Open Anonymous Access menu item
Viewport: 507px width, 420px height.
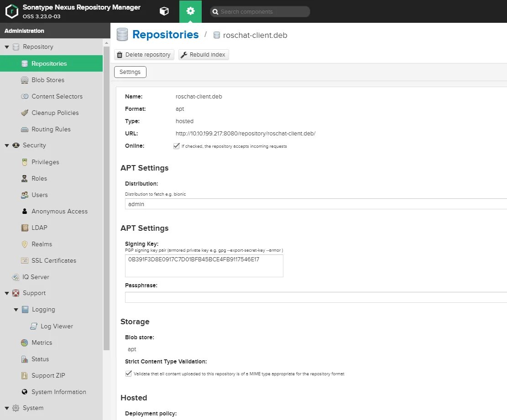tap(52, 211)
